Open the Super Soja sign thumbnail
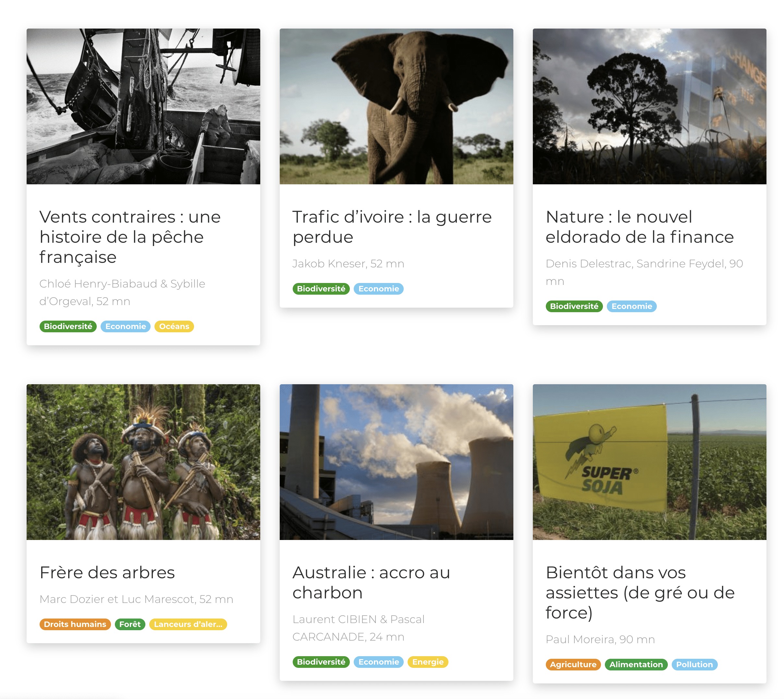 (650, 462)
